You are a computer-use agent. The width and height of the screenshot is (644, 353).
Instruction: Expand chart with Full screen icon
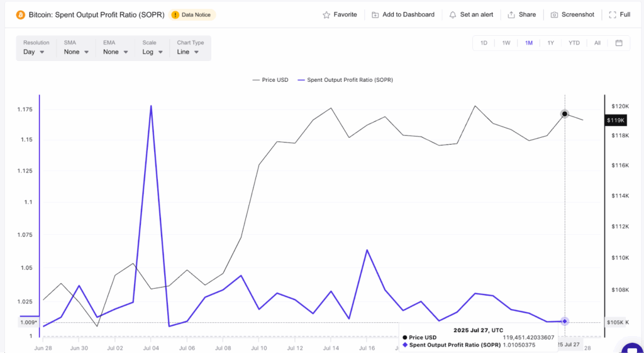[x=613, y=14]
